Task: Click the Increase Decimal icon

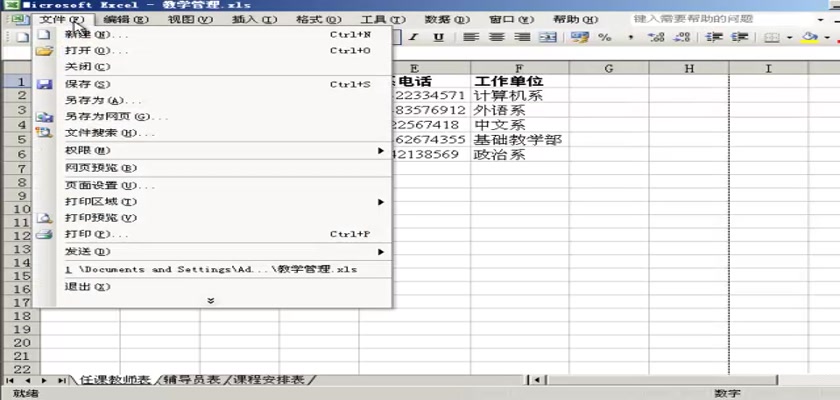Action: coord(656,37)
